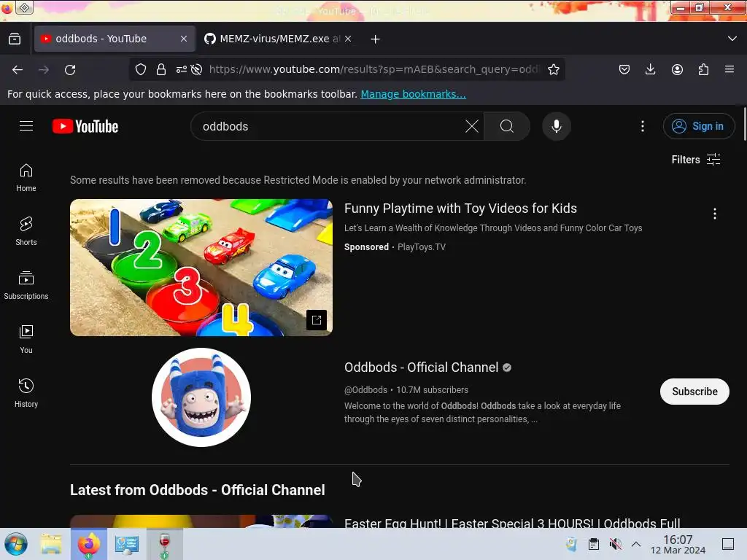The image size is (747, 560).
Task: Bookmark this page with the star icon
Action: [553, 69]
